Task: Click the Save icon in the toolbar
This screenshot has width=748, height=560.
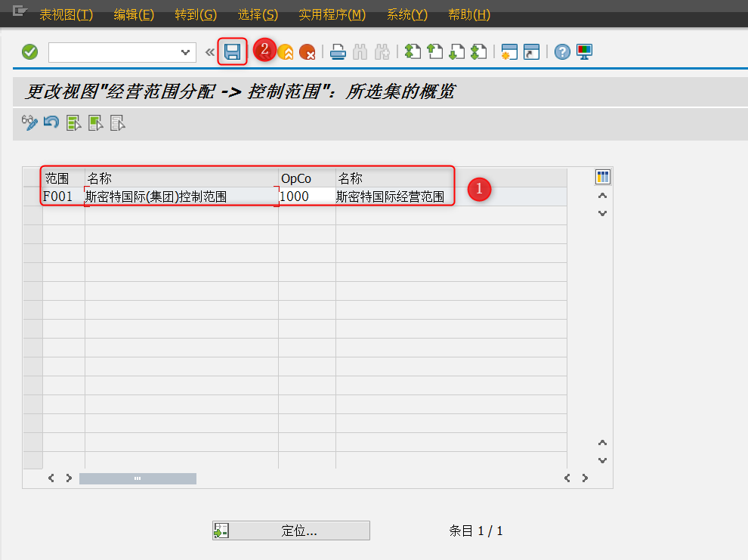Action: [233, 51]
